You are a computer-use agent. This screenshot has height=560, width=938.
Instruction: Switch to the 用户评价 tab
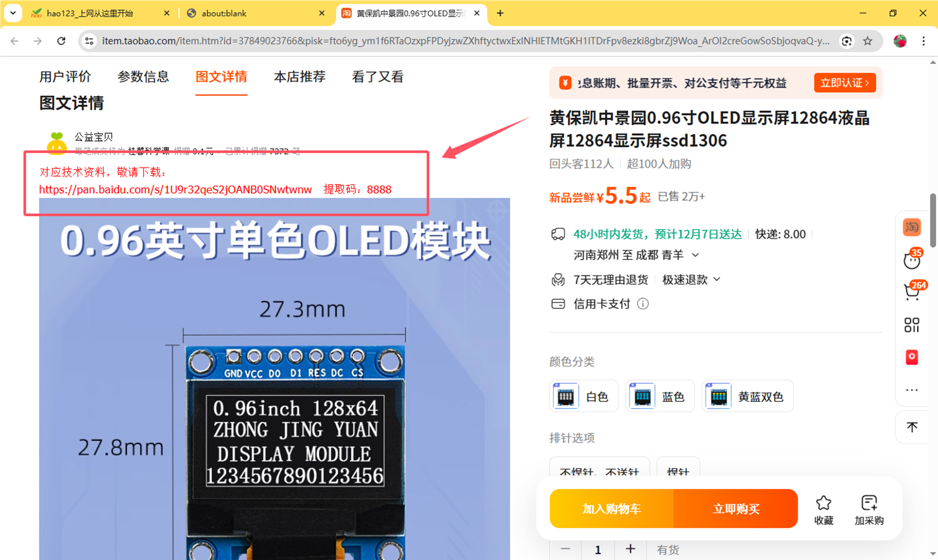pos(65,77)
